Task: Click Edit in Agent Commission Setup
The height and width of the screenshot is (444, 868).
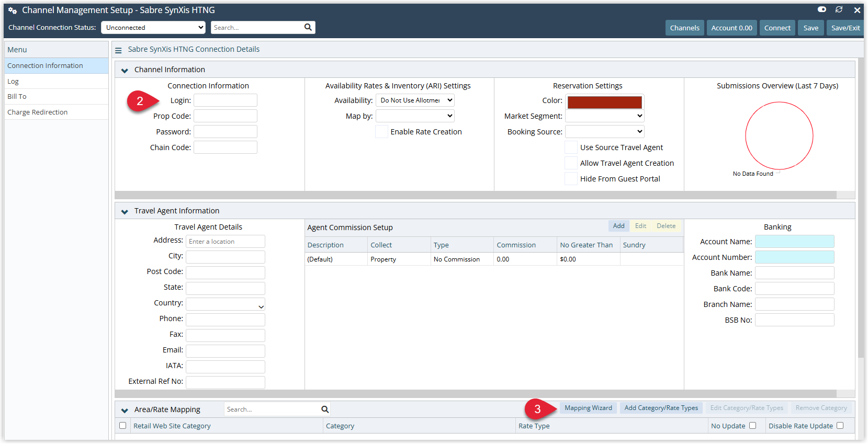Action: click(x=640, y=226)
